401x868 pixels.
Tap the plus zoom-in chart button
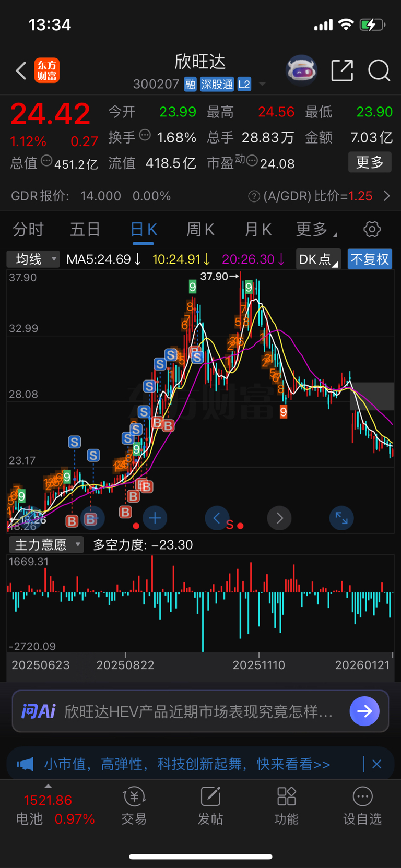point(155,518)
